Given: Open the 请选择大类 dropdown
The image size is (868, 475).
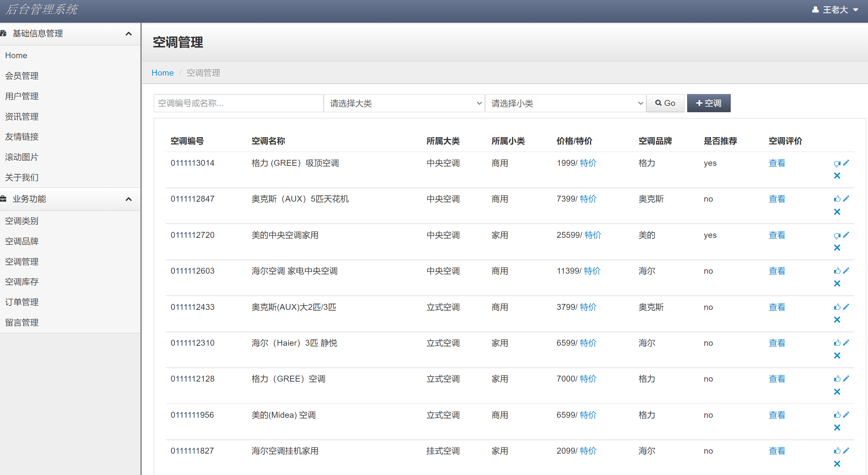Looking at the screenshot, I should pyautogui.click(x=404, y=103).
